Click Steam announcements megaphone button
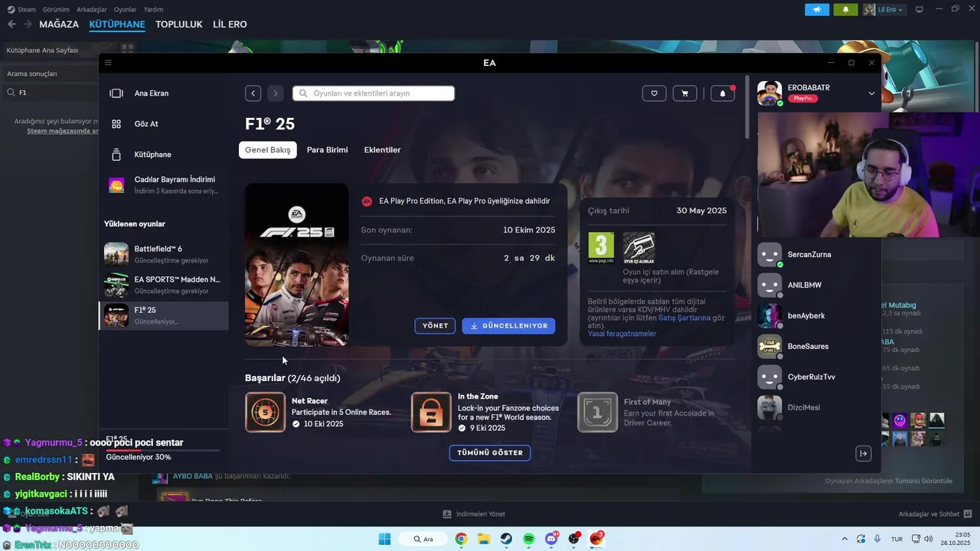Viewport: 980px width, 551px height. [817, 9]
